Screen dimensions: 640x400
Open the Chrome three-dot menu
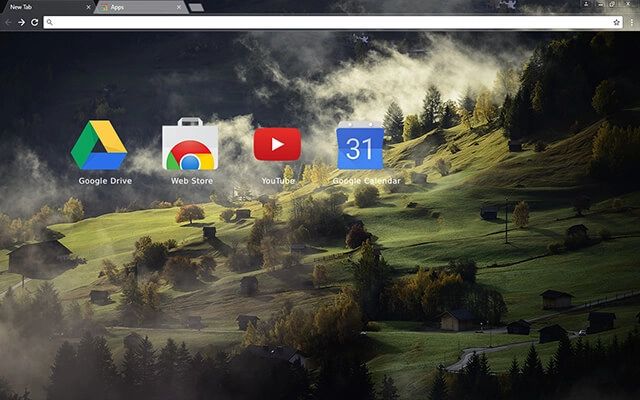click(631, 22)
